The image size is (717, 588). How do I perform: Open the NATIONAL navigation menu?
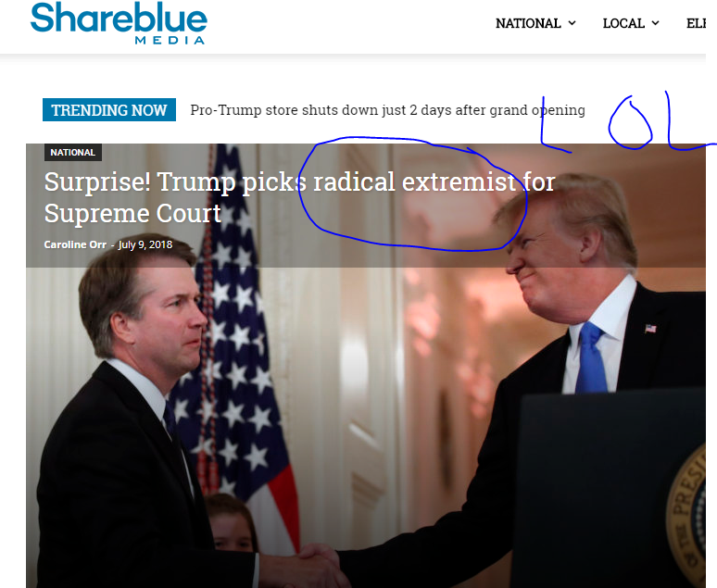(535, 23)
